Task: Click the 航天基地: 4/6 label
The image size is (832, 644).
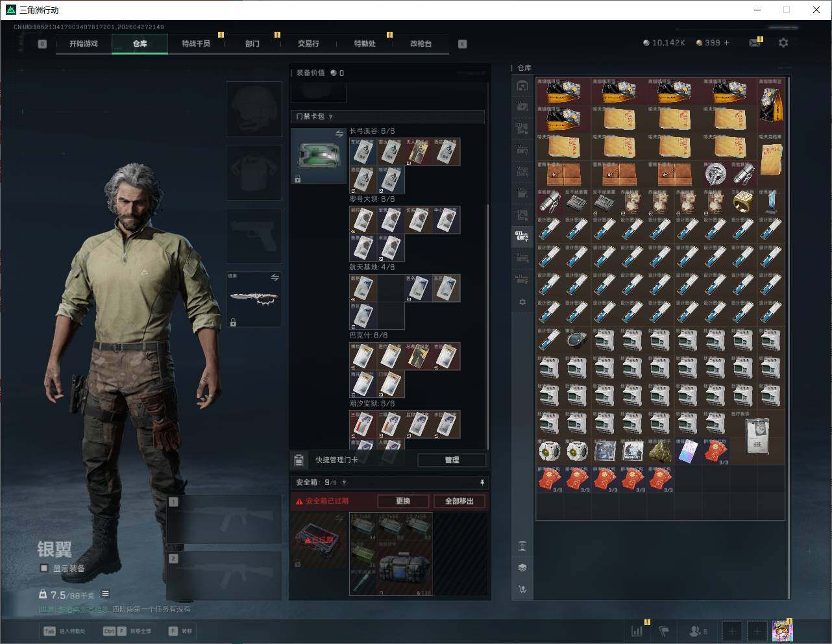Action: coord(372,267)
